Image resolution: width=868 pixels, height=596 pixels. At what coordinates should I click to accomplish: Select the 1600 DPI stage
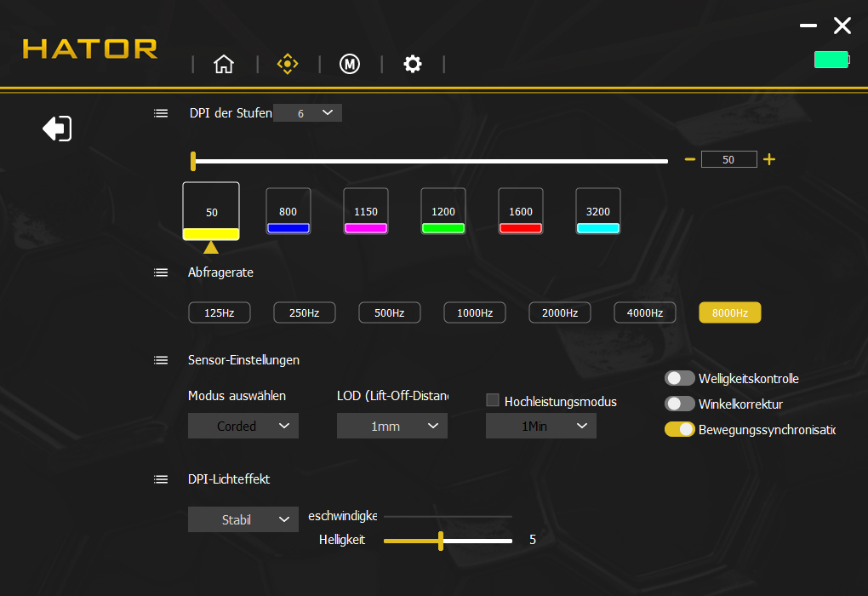[x=520, y=211]
